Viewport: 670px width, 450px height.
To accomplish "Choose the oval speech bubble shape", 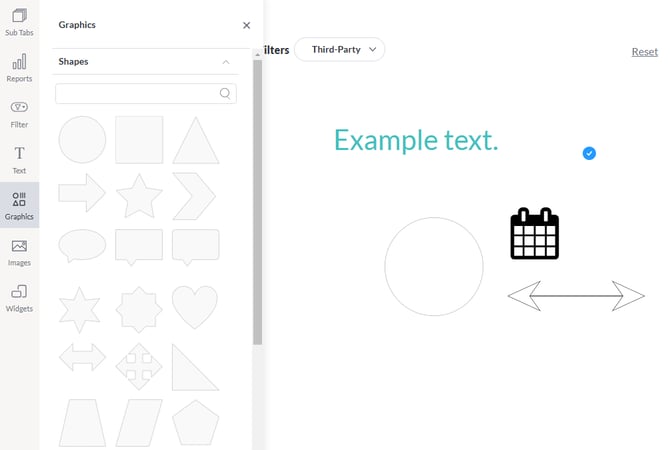I will coord(82,245).
